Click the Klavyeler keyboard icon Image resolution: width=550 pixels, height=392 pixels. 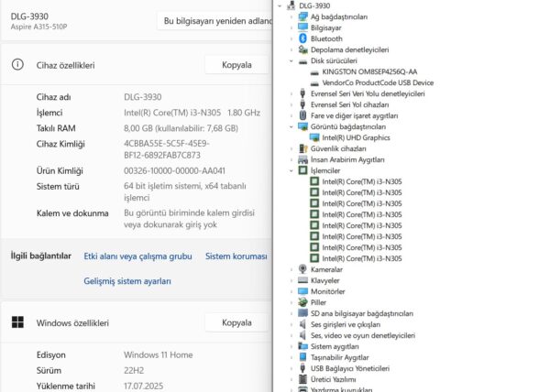tap(303, 280)
